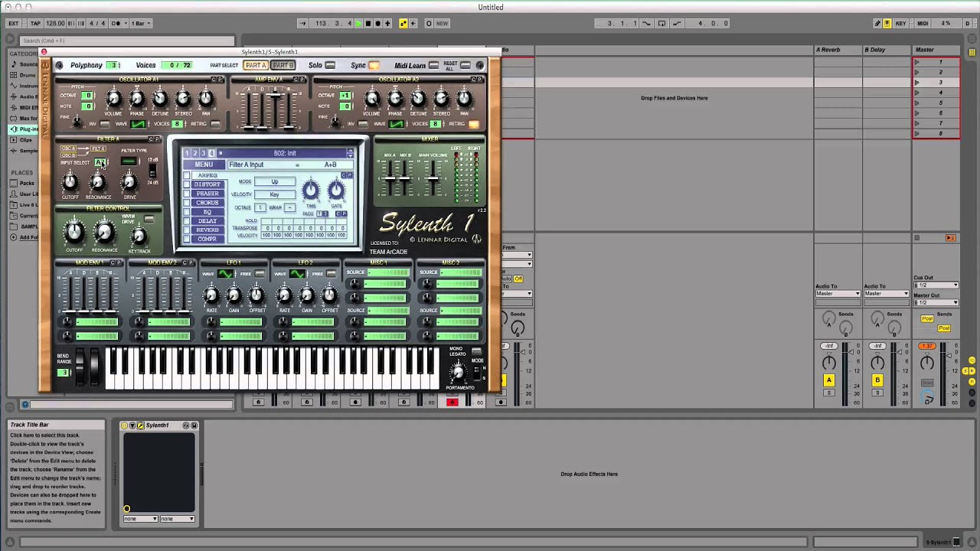
Task: Toggle Oscillator A1 INV switch
Action: tap(104, 124)
